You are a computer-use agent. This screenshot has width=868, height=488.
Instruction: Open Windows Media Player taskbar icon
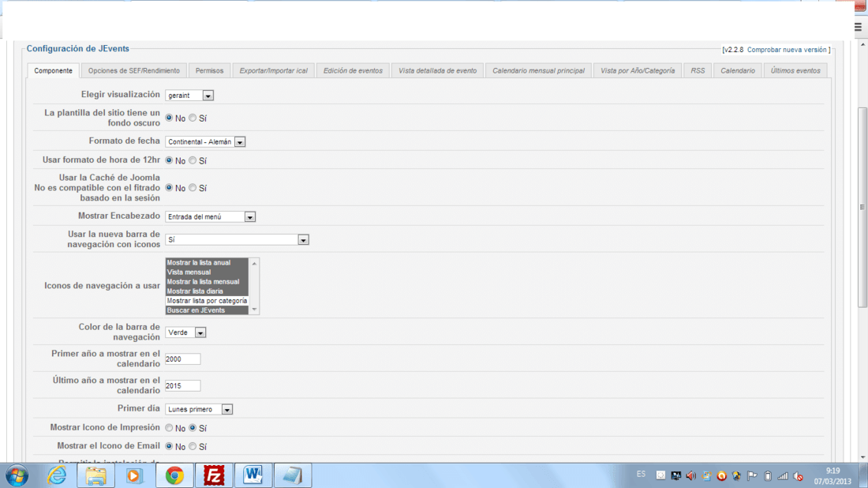134,475
